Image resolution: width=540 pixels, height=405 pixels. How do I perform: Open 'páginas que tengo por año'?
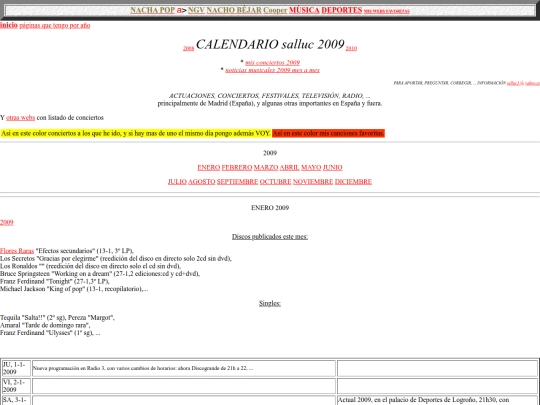(x=55, y=25)
